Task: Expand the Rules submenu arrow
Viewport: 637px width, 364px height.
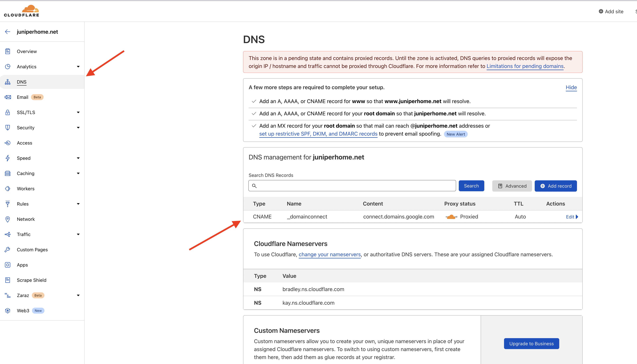Action: [x=78, y=204]
